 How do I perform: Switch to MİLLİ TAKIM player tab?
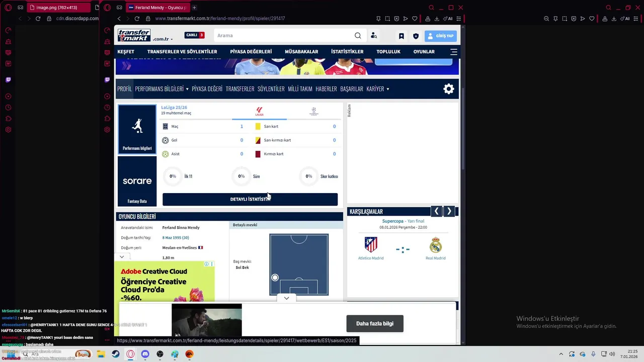300,89
